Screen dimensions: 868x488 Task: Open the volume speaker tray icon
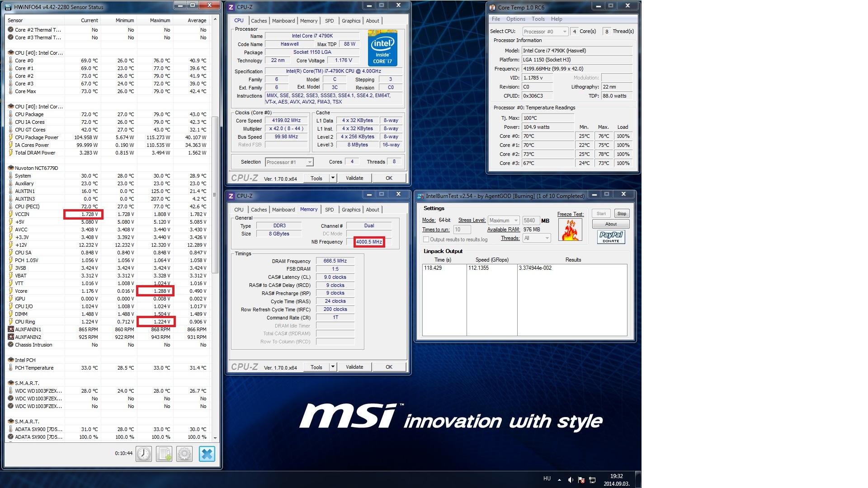(x=571, y=480)
